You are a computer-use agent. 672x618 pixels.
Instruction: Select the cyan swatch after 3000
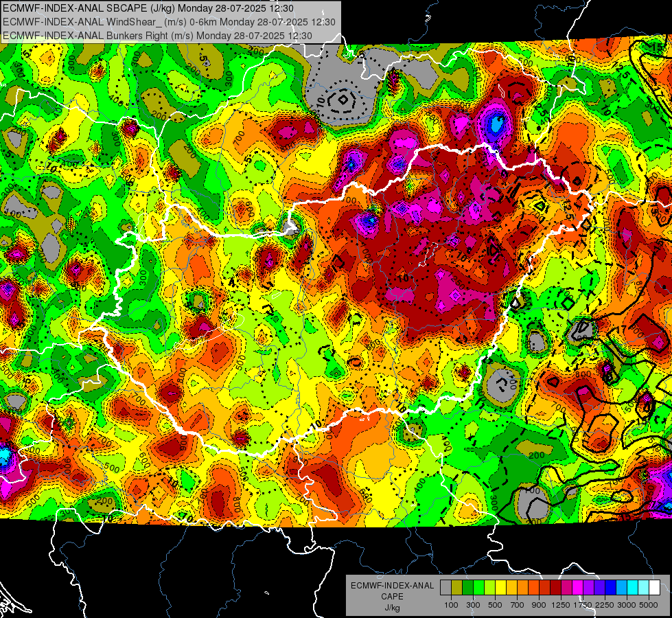tap(633, 588)
